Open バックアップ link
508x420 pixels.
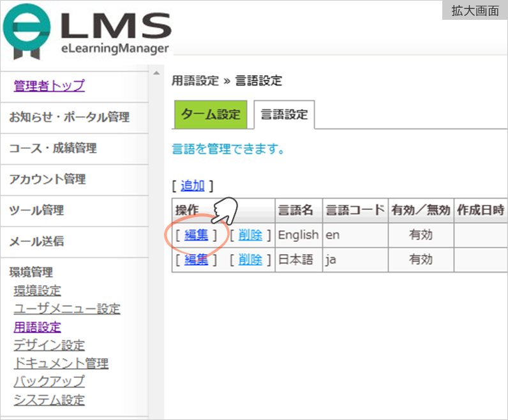tap(49, 382)
